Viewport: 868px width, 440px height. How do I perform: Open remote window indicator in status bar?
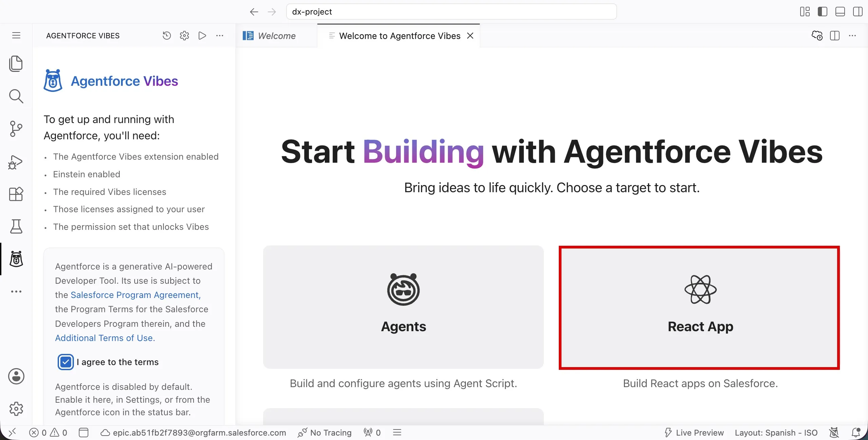12,433
